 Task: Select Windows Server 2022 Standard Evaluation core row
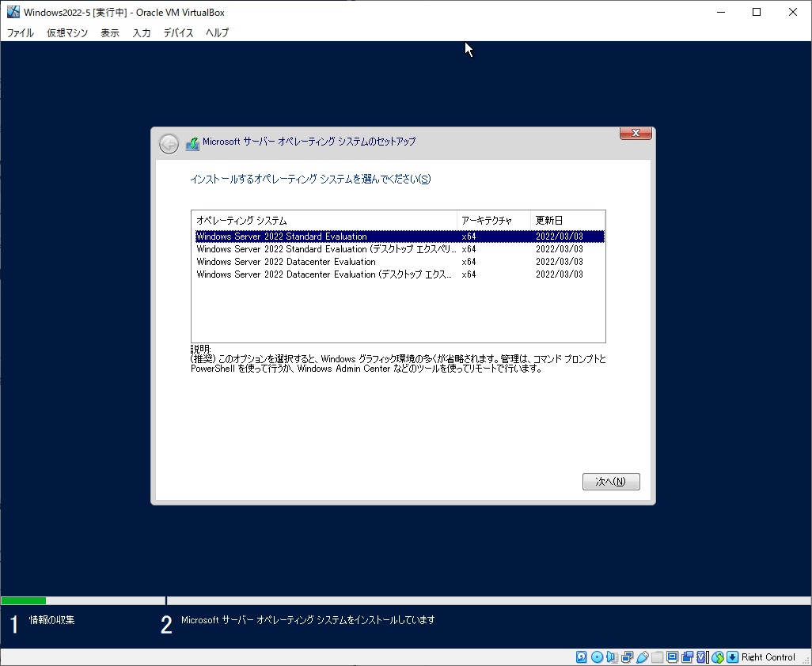coord(399,237)
